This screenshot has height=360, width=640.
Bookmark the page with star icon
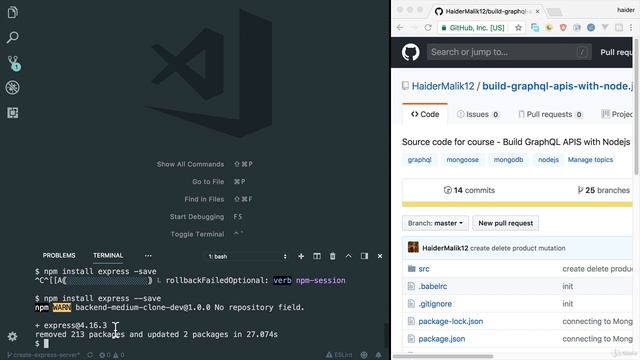(518, 28)
